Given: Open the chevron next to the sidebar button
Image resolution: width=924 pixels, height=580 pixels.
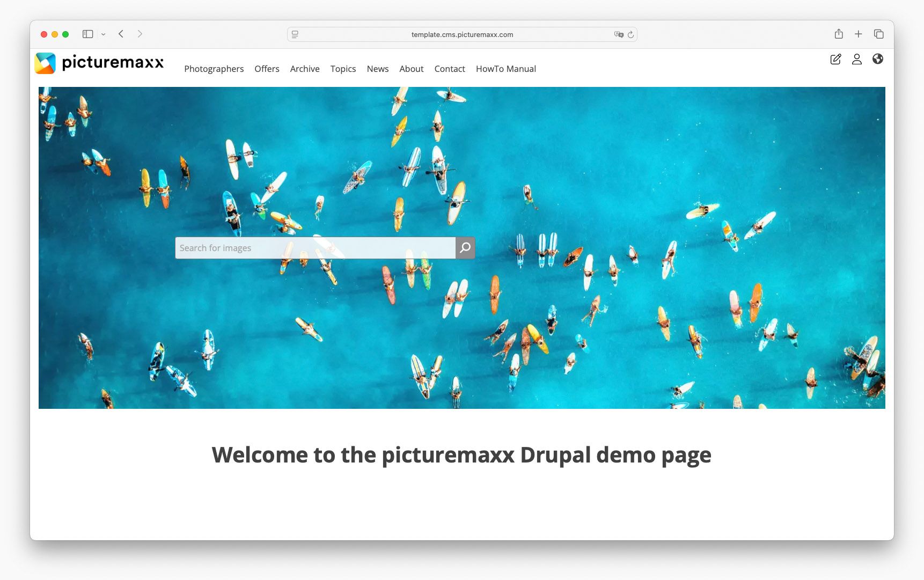Looking at the screenshot, I should pos(103,34).
